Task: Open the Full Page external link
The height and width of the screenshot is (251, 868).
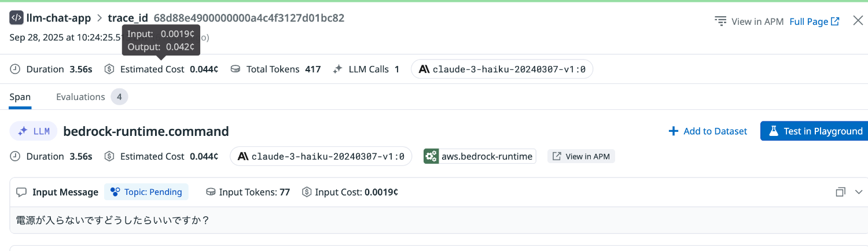Action: [814, 21]
